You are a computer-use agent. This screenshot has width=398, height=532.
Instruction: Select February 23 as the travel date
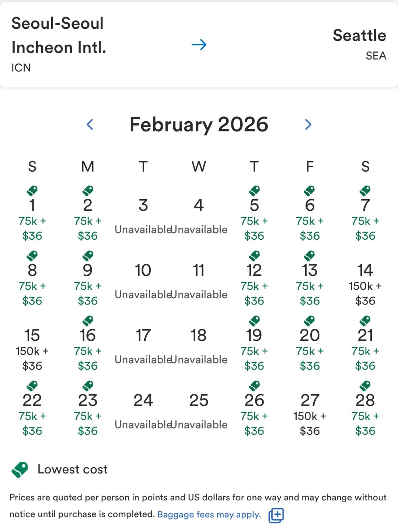tap(88, 415)
